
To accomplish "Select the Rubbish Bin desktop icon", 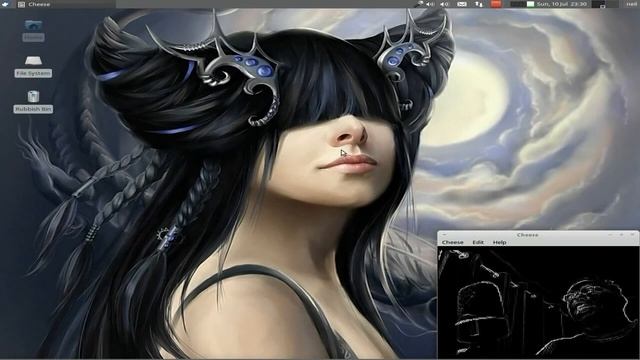I will click(33, 102).
